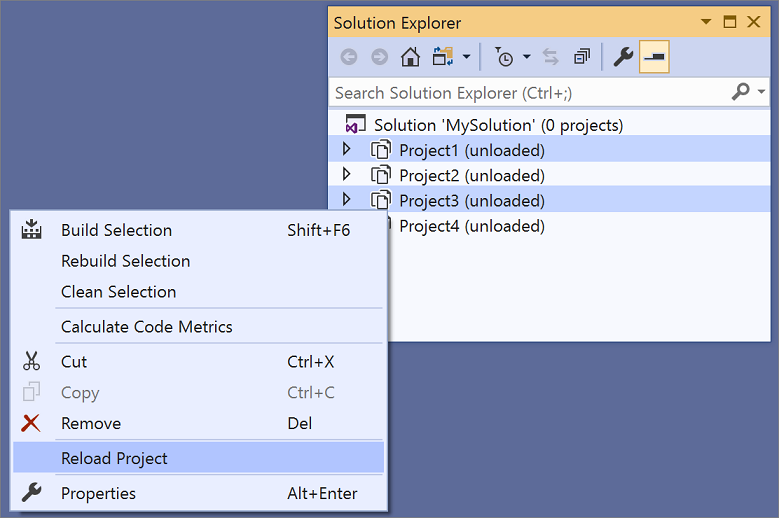779x518 pixels.
Task: Maximize the Solution Explorer panel
Action: point(730,22)
